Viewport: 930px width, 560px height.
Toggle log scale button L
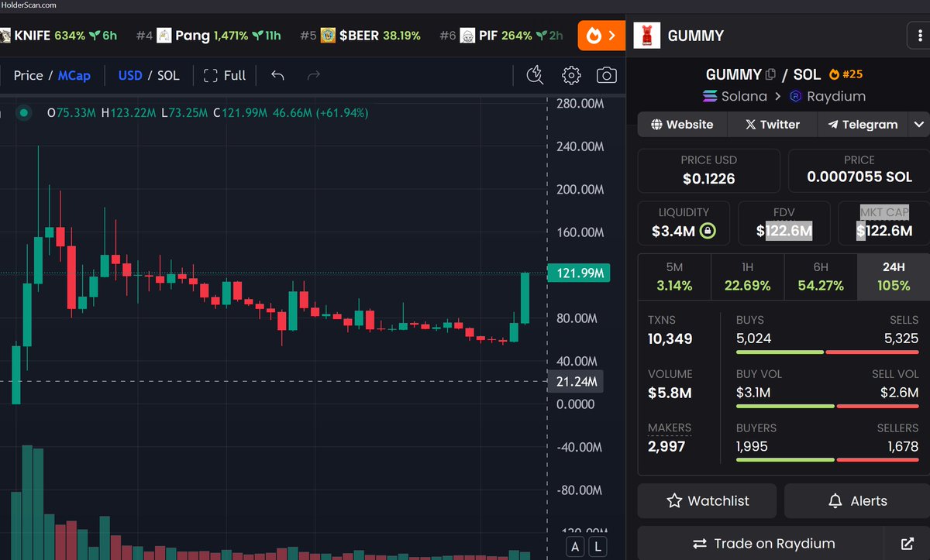pyautogui.click(x=598, y=546)
